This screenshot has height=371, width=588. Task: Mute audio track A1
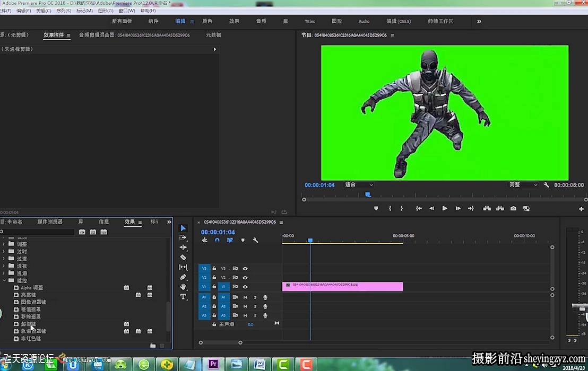pos(245,297)
